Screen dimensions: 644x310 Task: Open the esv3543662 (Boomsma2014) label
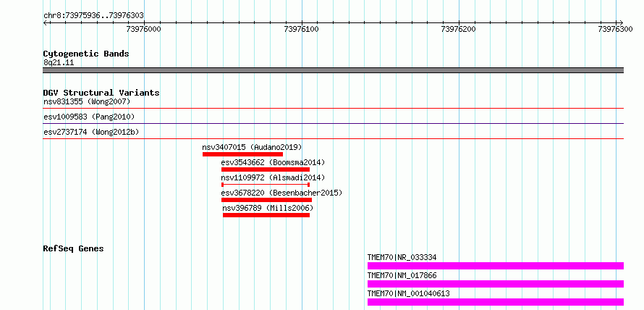pos(273,162)
